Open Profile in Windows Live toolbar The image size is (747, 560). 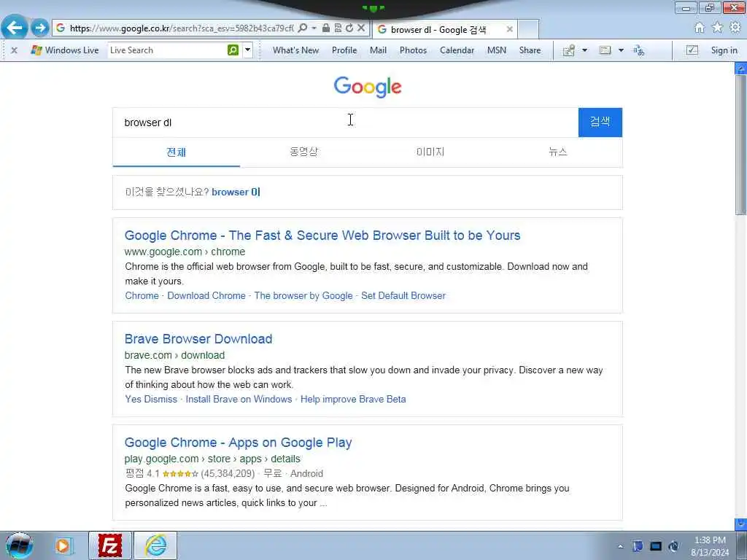pyautogui.click(x=344, y=50)
